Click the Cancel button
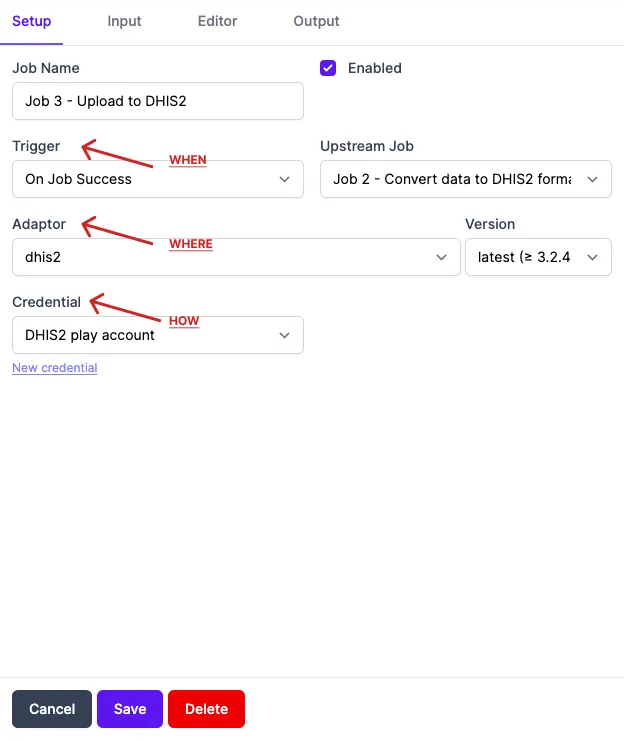Viewport: 624px width, 740px height. (x=52, y=709)
